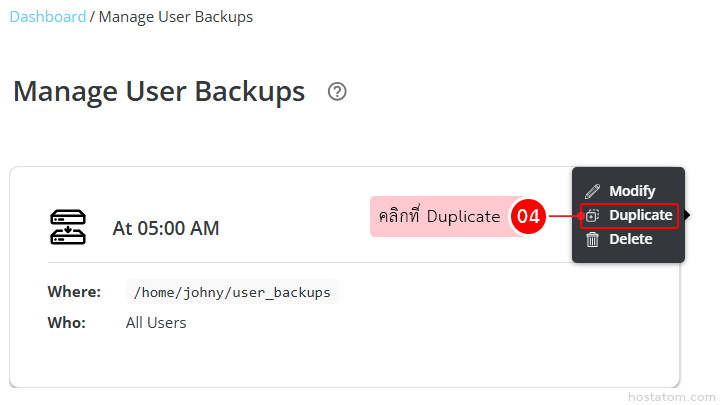Pick the Delete menu entry
Image resolution: width=720 pixels, height=405 pixels.
tap(630, 239)
